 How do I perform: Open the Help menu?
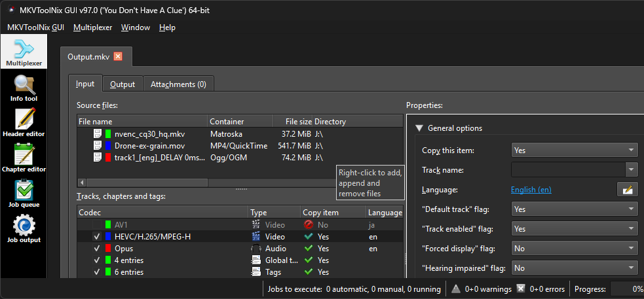(167, 27)
